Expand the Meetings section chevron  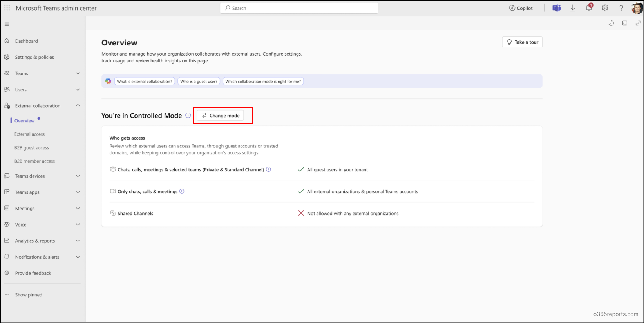click(78, 209)
